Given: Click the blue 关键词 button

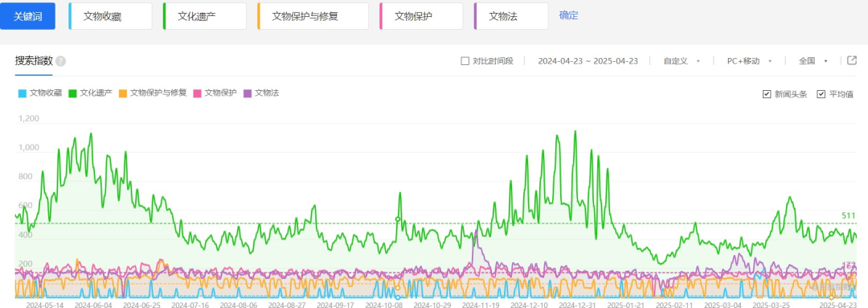Looking at the screenshot, I should click(27, 16).
